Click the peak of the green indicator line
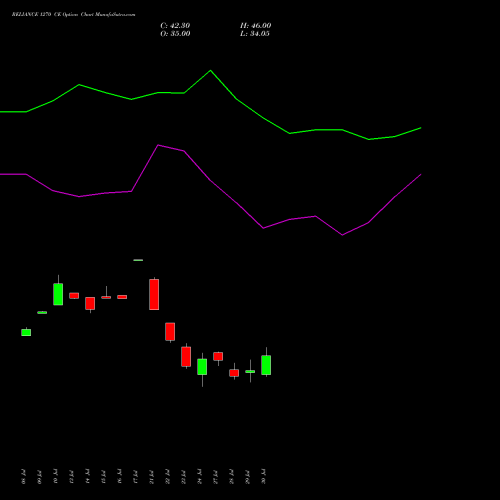 210,70
